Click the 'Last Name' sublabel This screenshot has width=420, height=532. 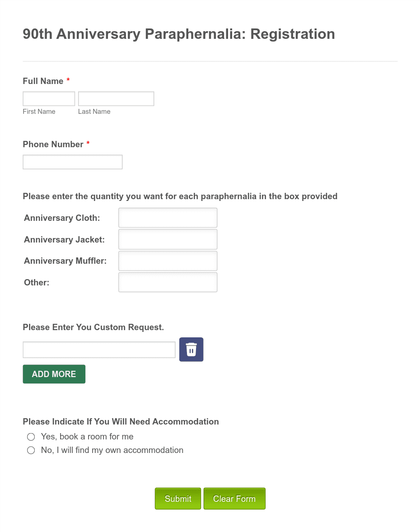pyautogui.click(x=94, y=111)
